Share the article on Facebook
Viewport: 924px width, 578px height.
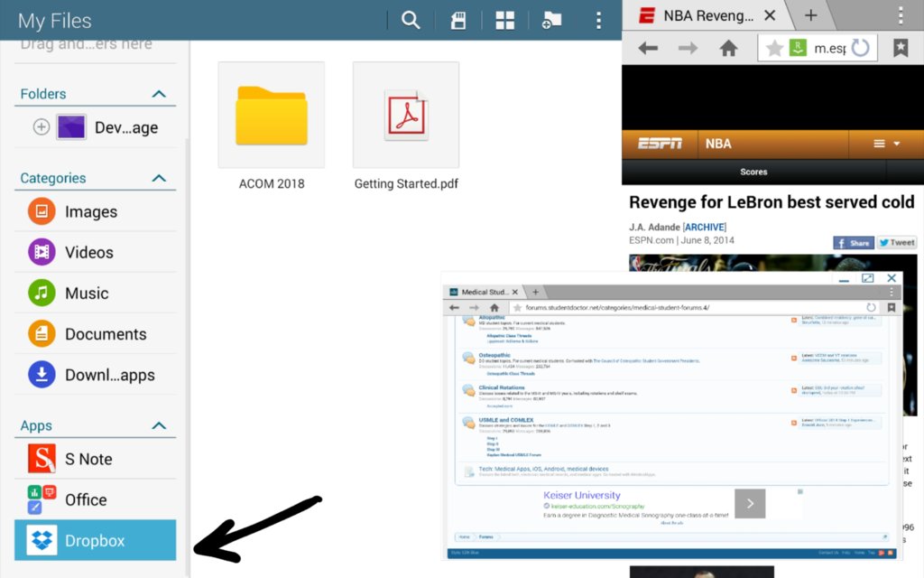[854, 242]
